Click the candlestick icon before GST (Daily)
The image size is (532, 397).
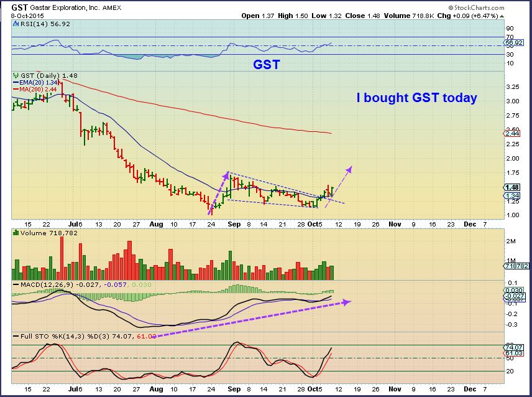16,75
